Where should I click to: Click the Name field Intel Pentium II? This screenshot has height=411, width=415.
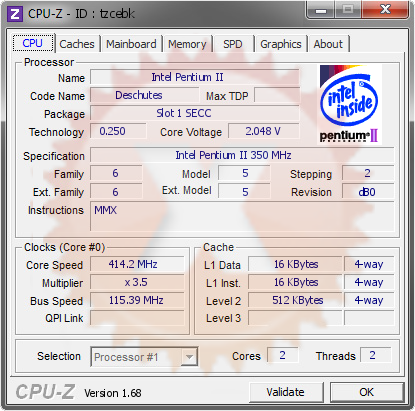pyautogui.click(x=195, y=77)
